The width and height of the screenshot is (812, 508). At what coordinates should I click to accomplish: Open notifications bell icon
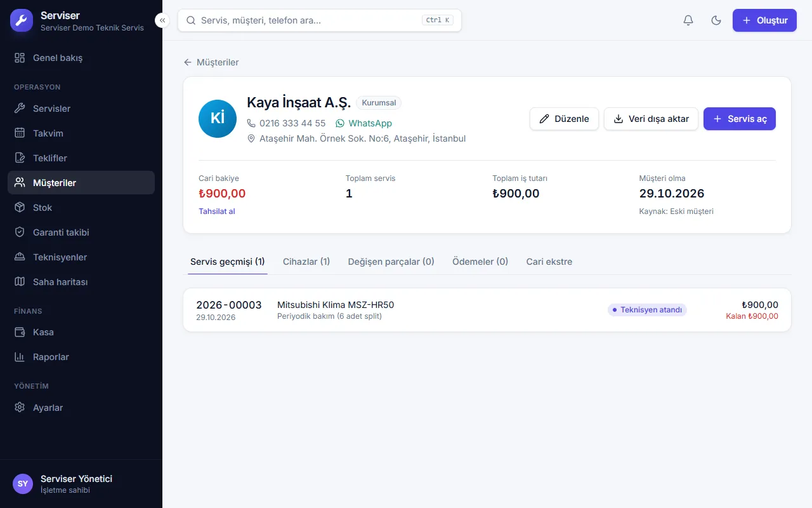pos(688,20)
